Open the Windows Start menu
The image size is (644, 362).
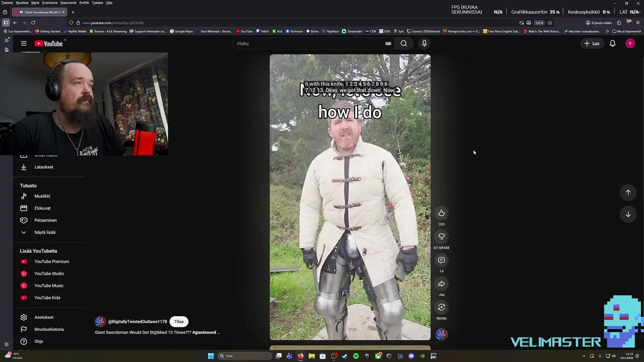pyautogui.click(x=211, y=356)
